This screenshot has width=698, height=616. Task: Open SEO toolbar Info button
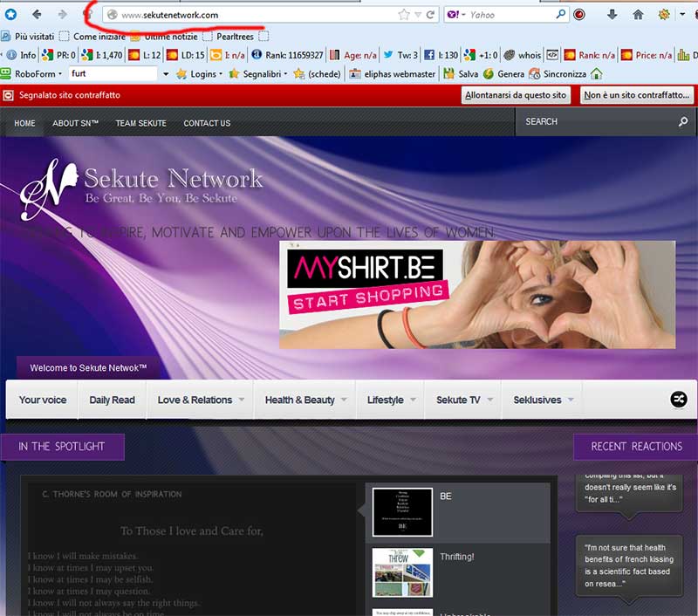[x=21, y=55]
